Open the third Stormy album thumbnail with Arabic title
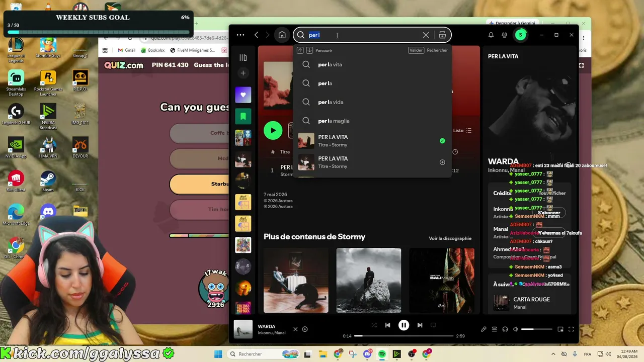644x362 pixels. (442, 280)
